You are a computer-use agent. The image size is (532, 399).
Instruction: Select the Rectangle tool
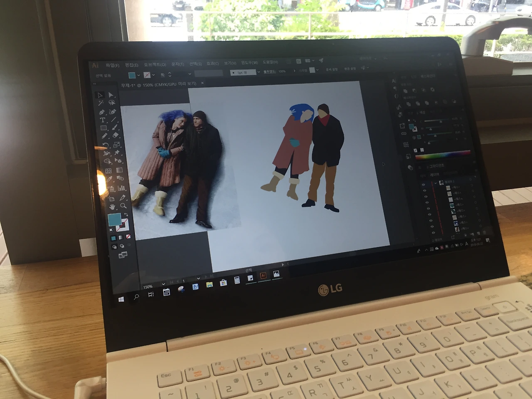pos(103,128)
